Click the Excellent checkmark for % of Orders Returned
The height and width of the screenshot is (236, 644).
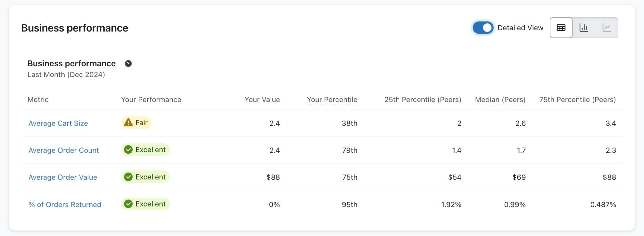[x=128, y=204]
